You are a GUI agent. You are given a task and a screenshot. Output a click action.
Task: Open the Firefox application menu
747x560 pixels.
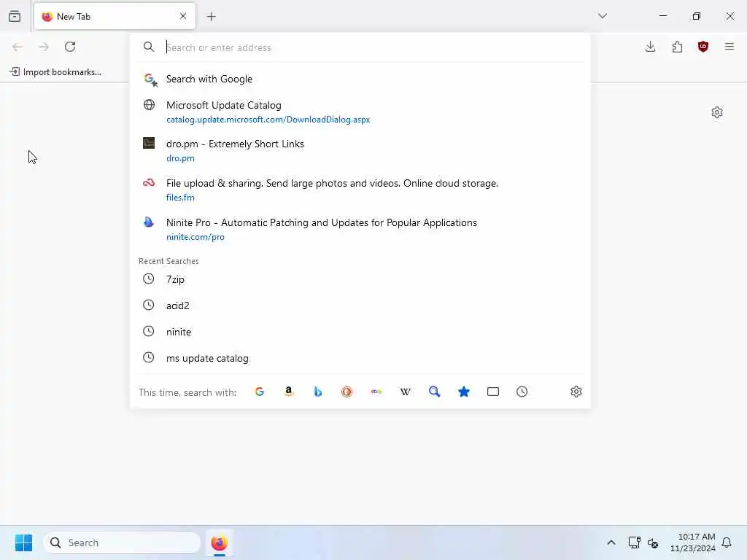pos(729,47)
